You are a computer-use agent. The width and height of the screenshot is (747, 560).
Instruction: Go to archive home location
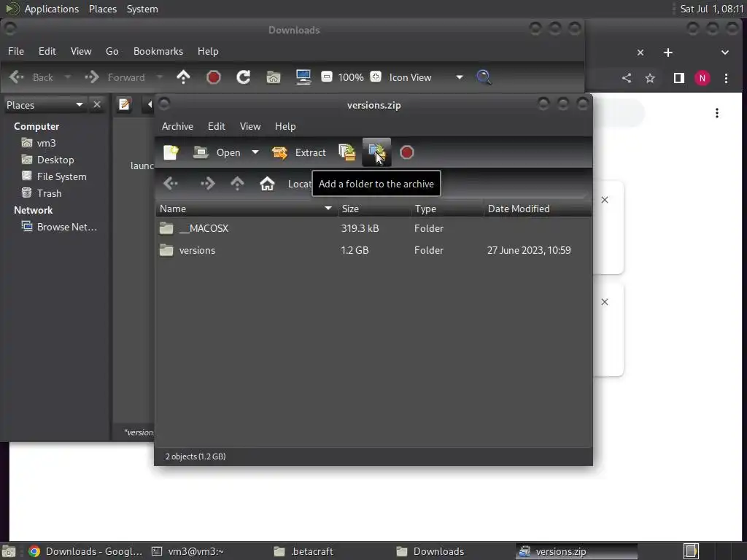click(x=267, y=183)
